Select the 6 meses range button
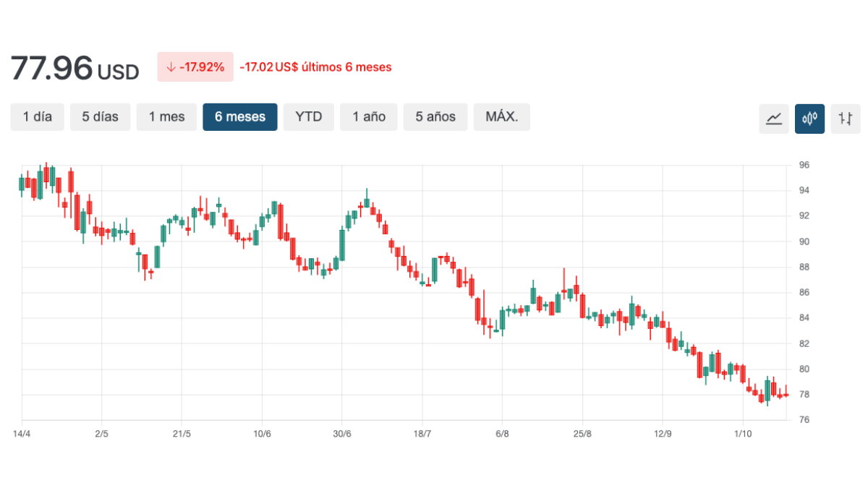 [240, 116]
